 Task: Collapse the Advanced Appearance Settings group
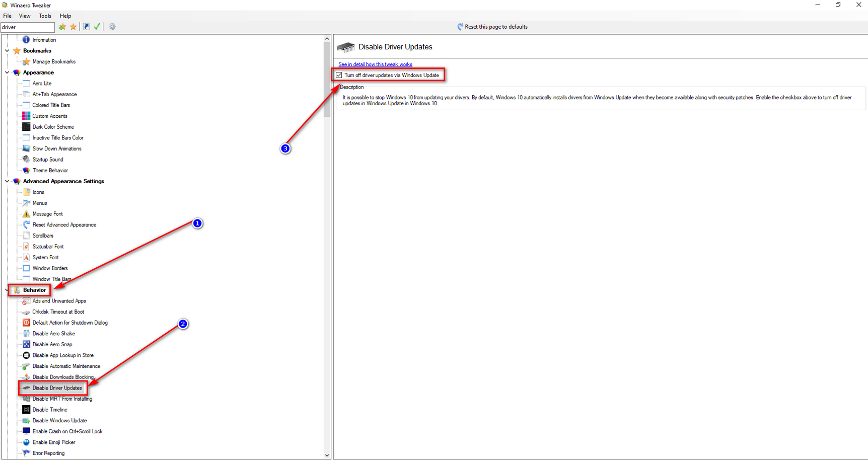click(x=7, y=181)
